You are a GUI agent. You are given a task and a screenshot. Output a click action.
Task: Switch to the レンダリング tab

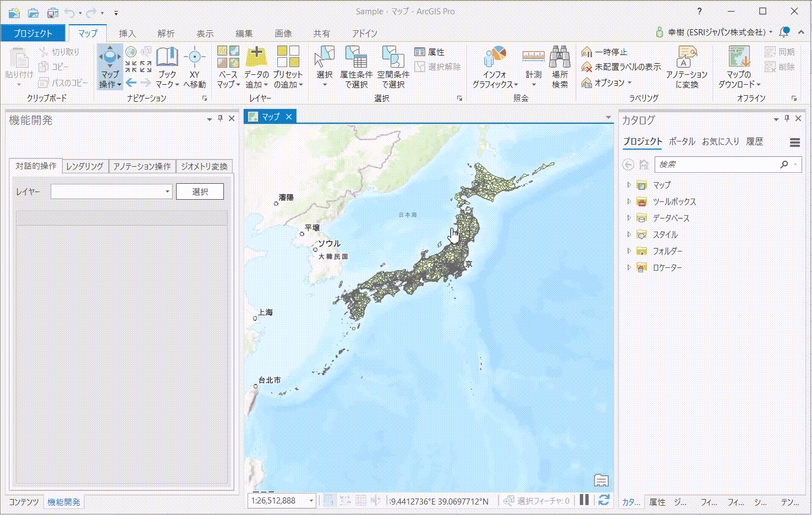click(x=85, y=166)
